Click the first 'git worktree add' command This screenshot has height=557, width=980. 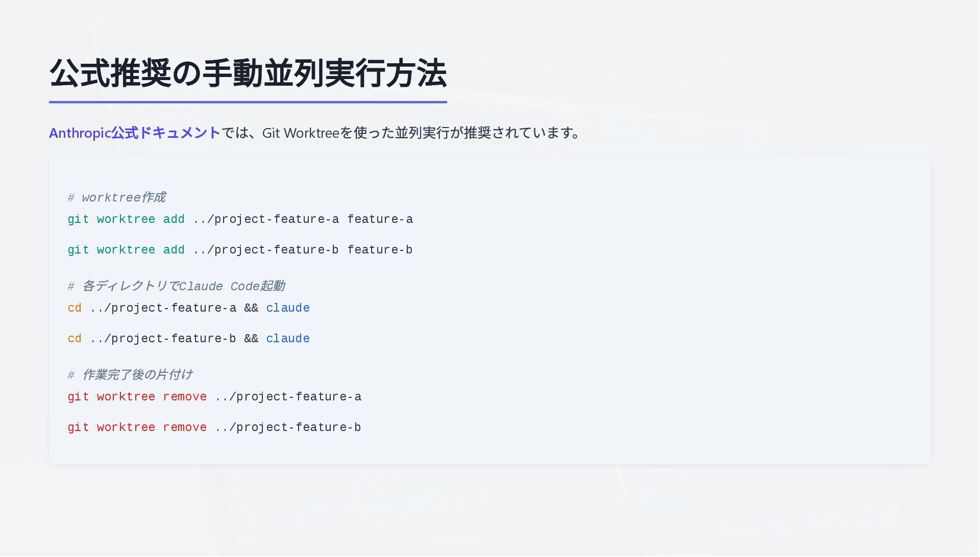click(126, 220)
